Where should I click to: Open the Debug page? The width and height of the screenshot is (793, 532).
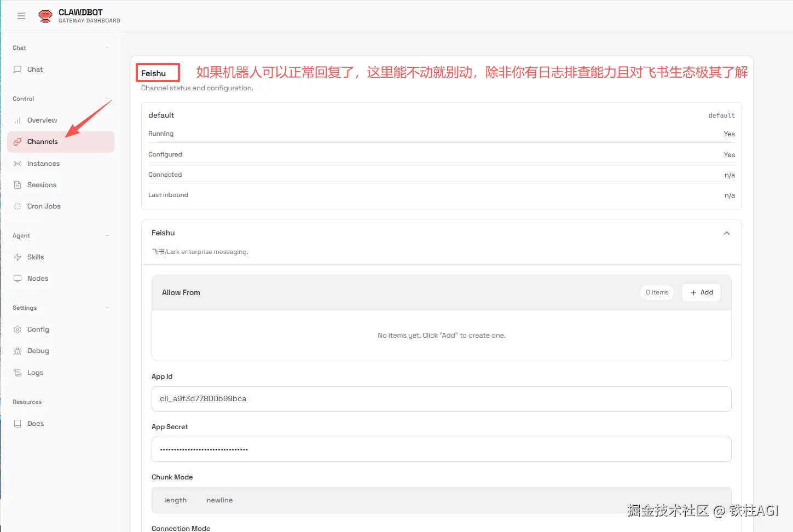(61, 351)
